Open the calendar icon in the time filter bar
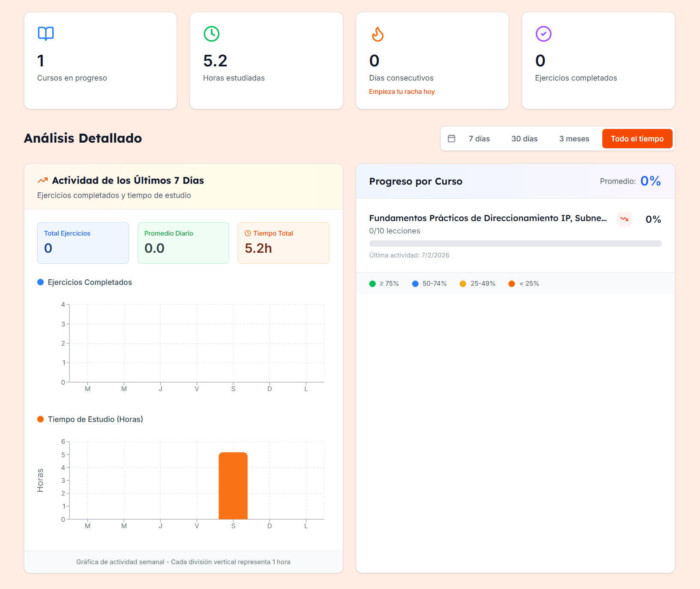700x589 pixels. [x=452, y=138]
